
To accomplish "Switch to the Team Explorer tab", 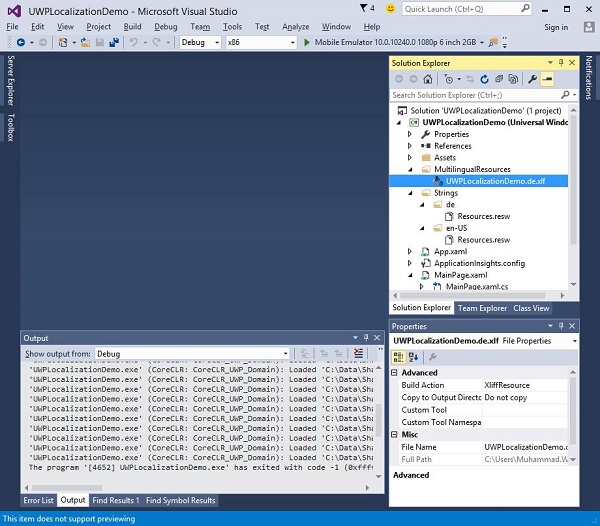I will pyautogui.click(x=482, y=308).
